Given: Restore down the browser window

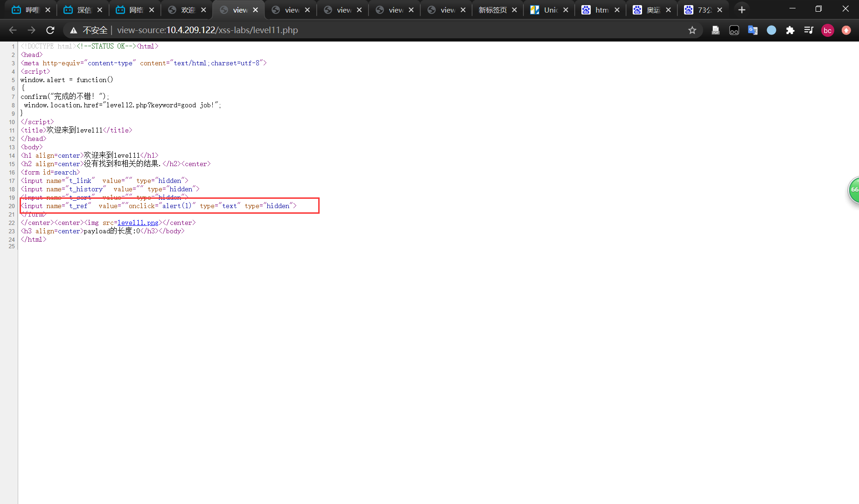Looking at the screenshot, I should 818,9.
